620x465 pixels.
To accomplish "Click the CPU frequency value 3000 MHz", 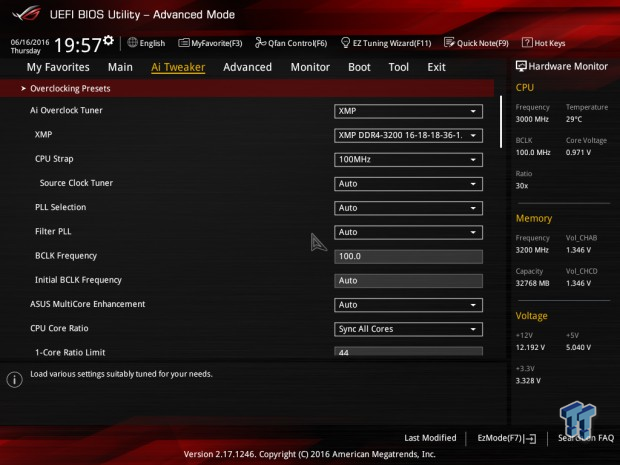I will (532, 119).
